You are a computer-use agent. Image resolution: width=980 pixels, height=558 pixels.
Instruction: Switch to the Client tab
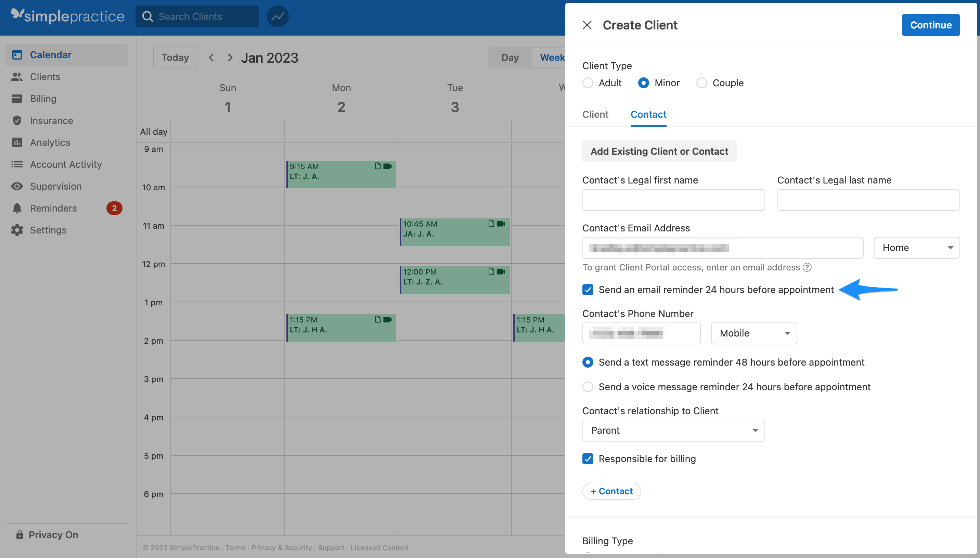tap(595, 114)
